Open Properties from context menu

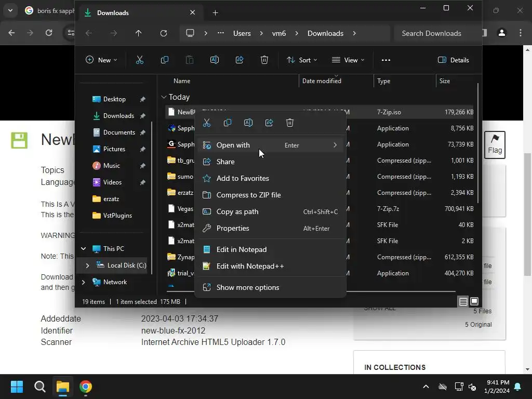coord(270,229)
